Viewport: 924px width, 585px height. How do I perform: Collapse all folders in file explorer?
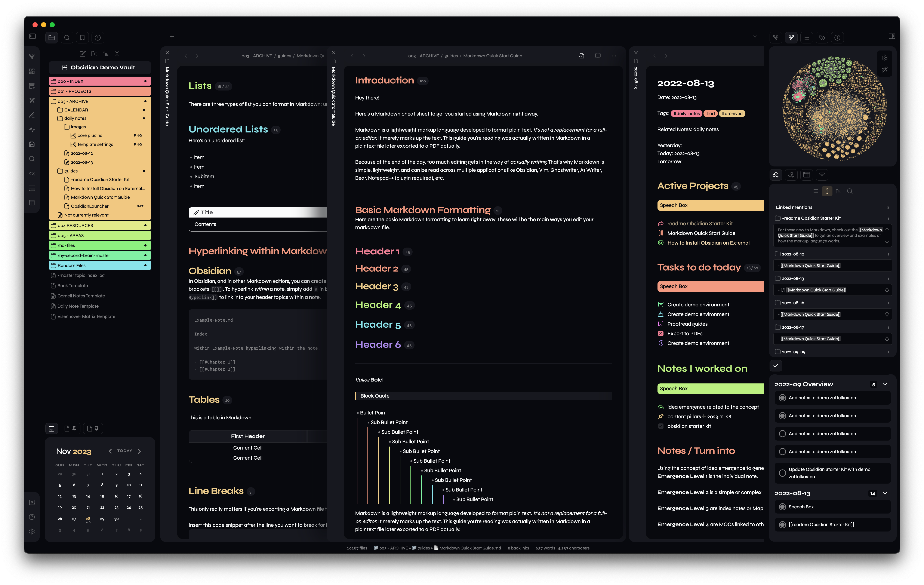[x=117, y=54]
